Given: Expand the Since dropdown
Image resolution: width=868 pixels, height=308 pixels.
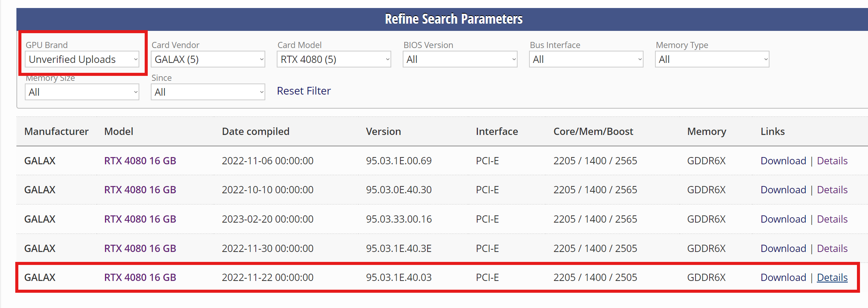Looking at the screenshot, I should 208,92.
